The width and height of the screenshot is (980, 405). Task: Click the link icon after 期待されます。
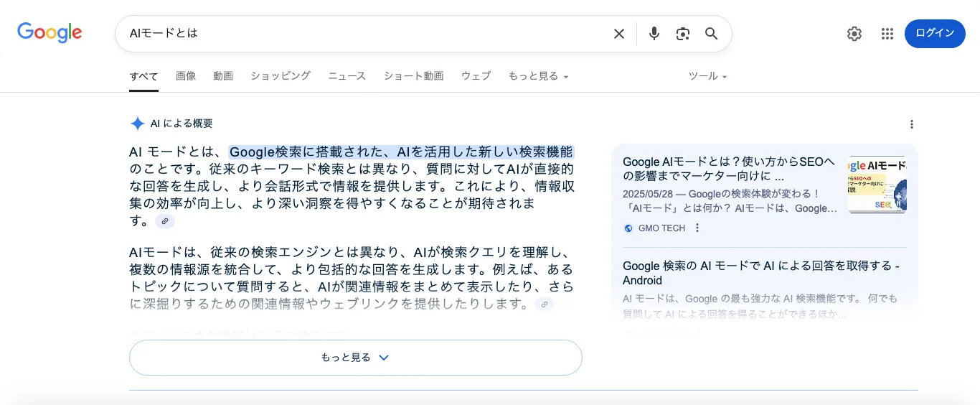(x=165, y=221)
